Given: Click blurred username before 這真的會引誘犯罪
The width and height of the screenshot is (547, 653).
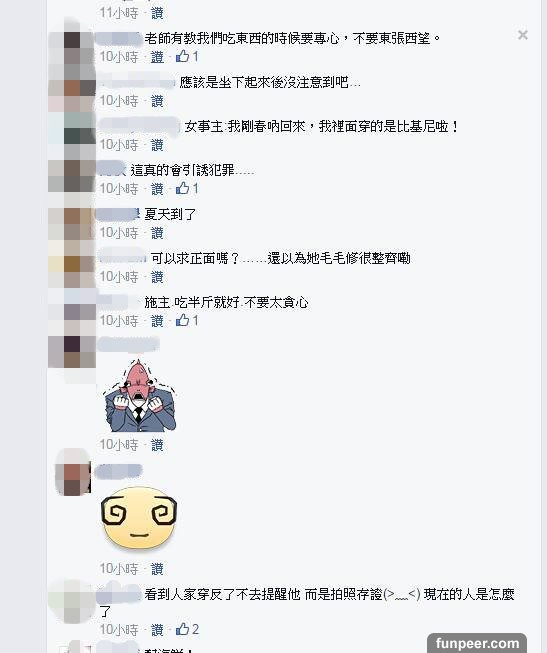Looking at the screenshot, I should (111, 169).
